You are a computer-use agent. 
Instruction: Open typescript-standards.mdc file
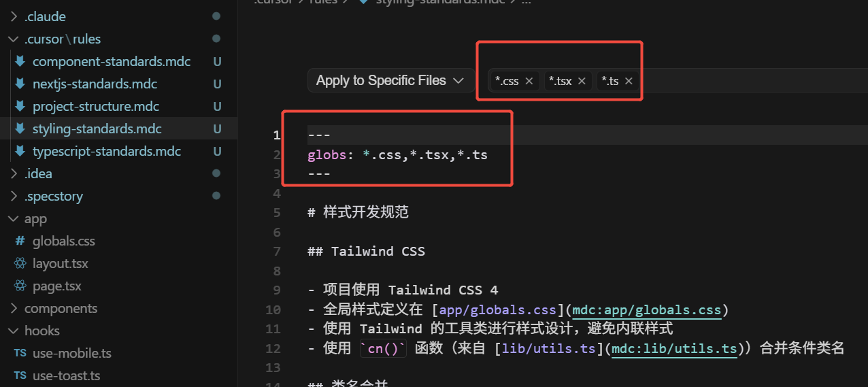(107, 151)
